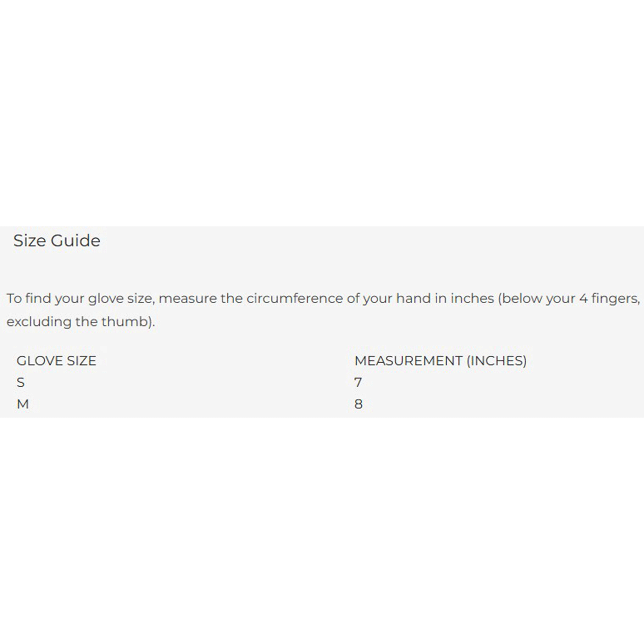Select the MEASUREMENT (INCHES) column header
This screenshot has height=644, width=644.
pyautogui.click(x=441, y=361)
